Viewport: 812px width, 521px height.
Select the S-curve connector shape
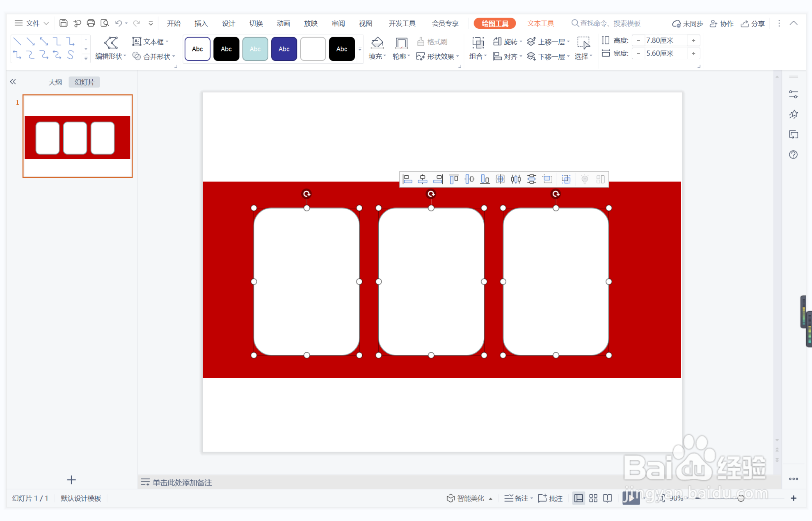pos(71,55)
